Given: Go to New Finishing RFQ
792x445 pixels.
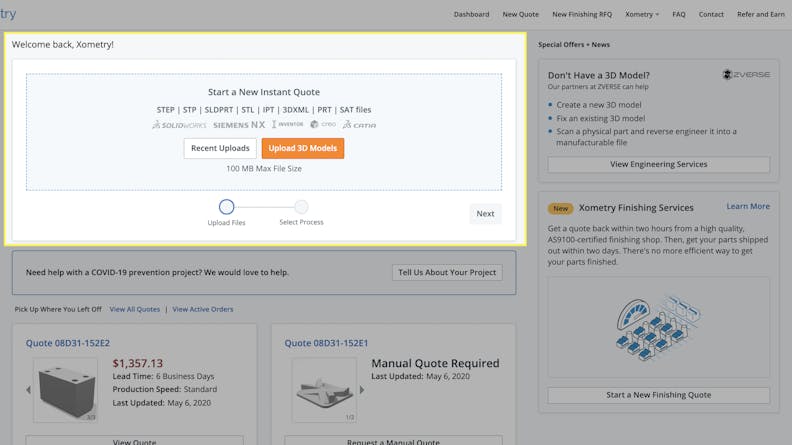Looking at the screenshot, I should [x=582, y=15].
